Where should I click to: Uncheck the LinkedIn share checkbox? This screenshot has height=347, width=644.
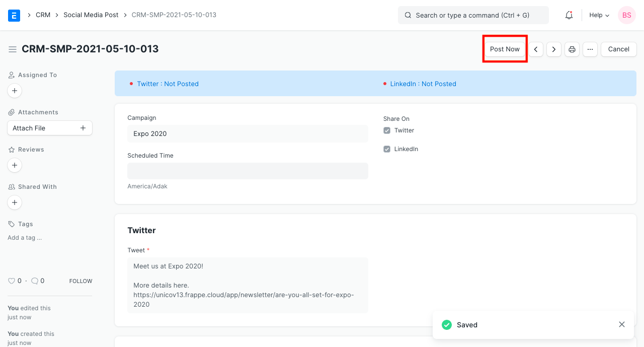pyautogui.click(x=387, y=149)
